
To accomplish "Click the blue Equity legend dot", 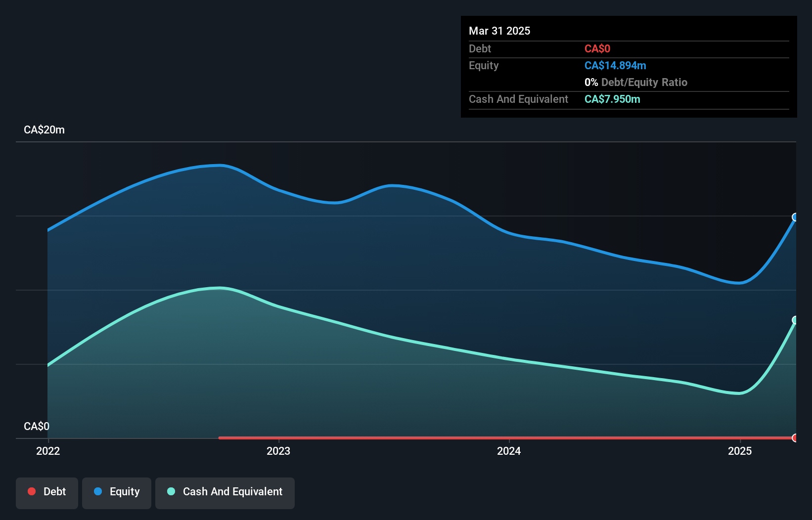I will pos(98,491).
